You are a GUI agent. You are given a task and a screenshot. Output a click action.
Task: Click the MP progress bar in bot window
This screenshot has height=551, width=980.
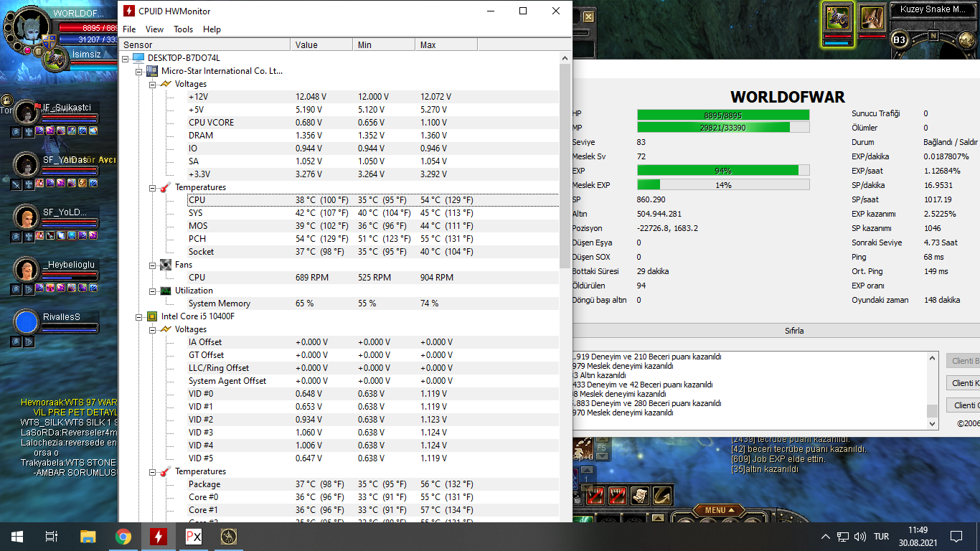(x=723, y=128)
